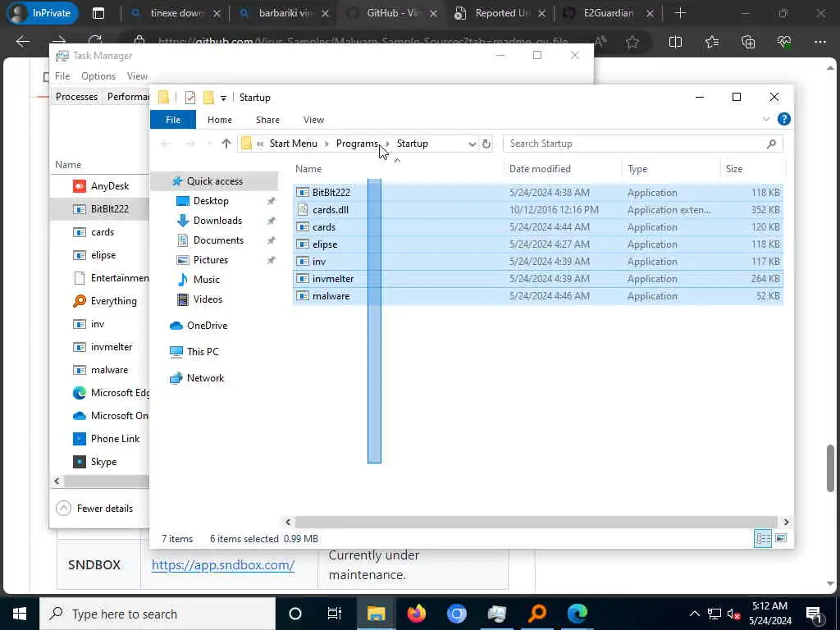The image size is (840, 630).
Task: Open the File tab in Startup Explorer window
Action: pos(172,120)
